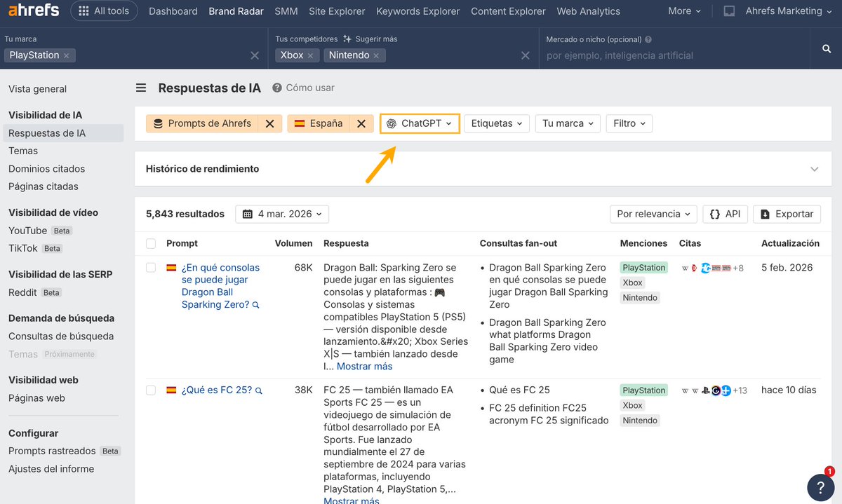Open Keywords Explorer

pyautogui.click(x=418, y=11)
